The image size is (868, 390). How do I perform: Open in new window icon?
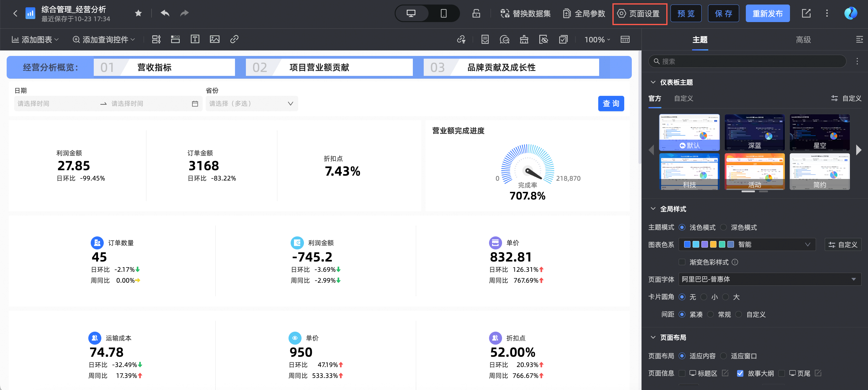click(x=806, y=14)
